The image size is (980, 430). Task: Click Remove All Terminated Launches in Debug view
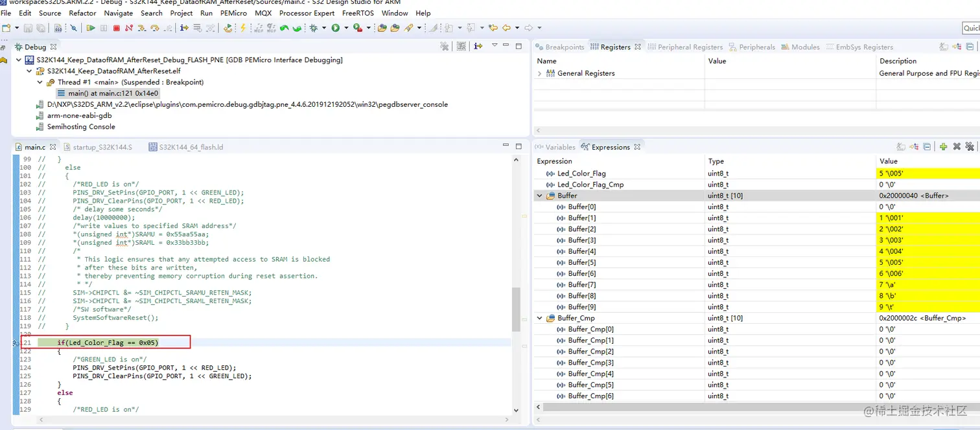coord(444,46)
